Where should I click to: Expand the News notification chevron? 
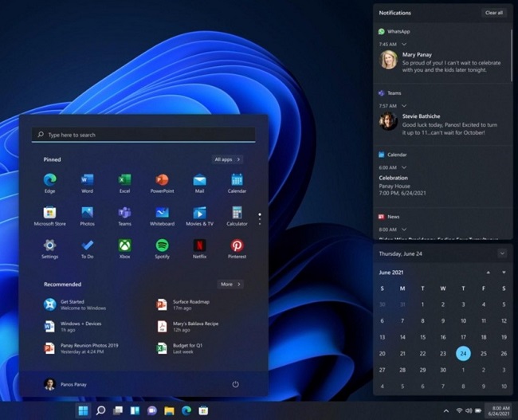click(404, 230)
